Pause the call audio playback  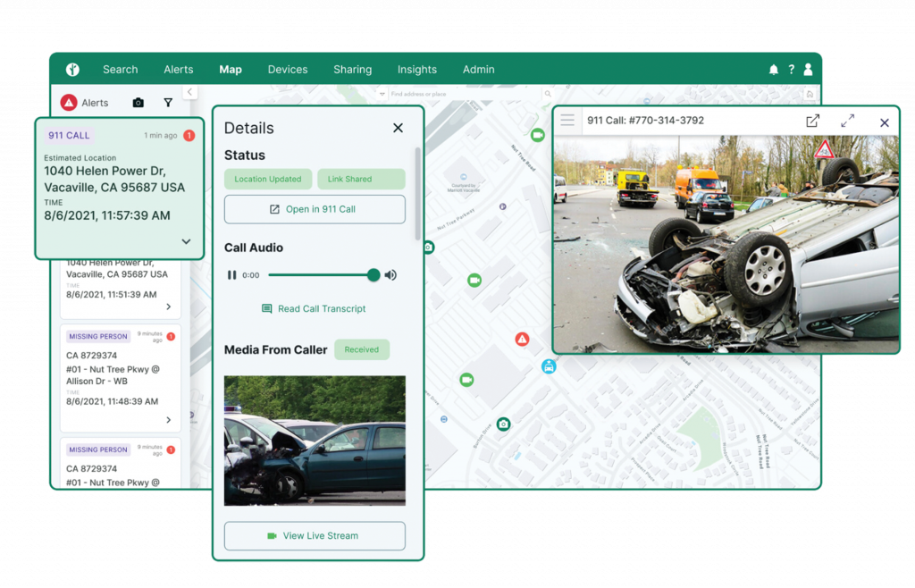tap(232, 275)
